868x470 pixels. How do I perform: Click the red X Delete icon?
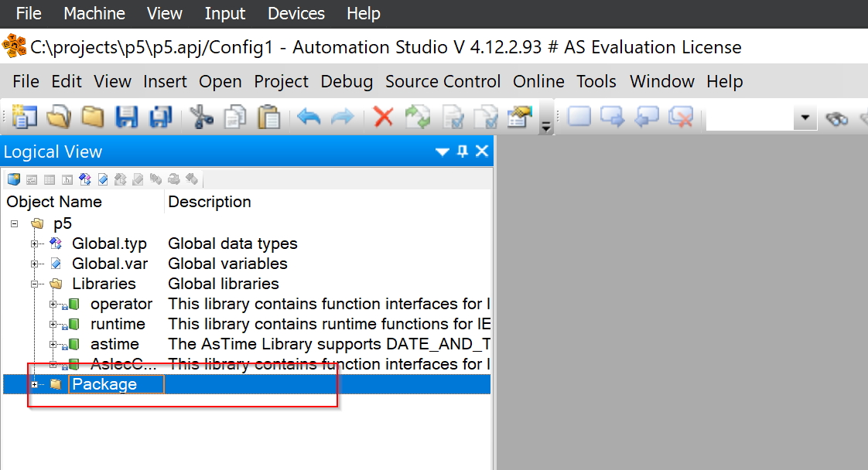(x=383, y=117)
